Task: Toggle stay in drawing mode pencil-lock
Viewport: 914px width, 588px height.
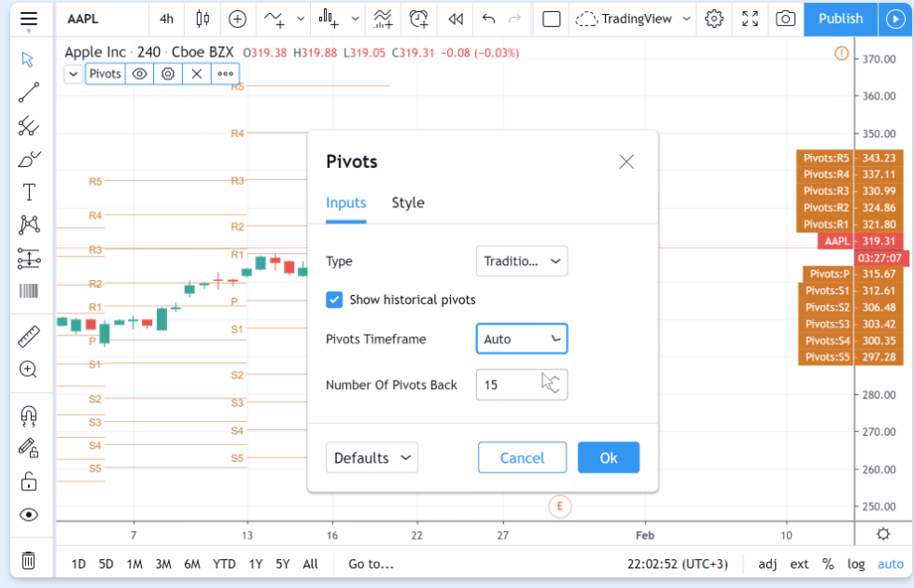Action: 29,448
